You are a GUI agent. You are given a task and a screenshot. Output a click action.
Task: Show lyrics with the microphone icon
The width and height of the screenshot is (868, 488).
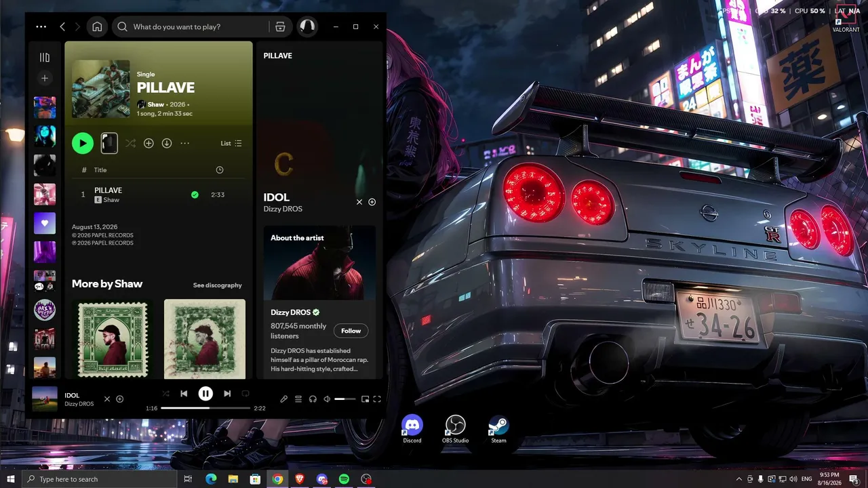[x=284, y=399]
